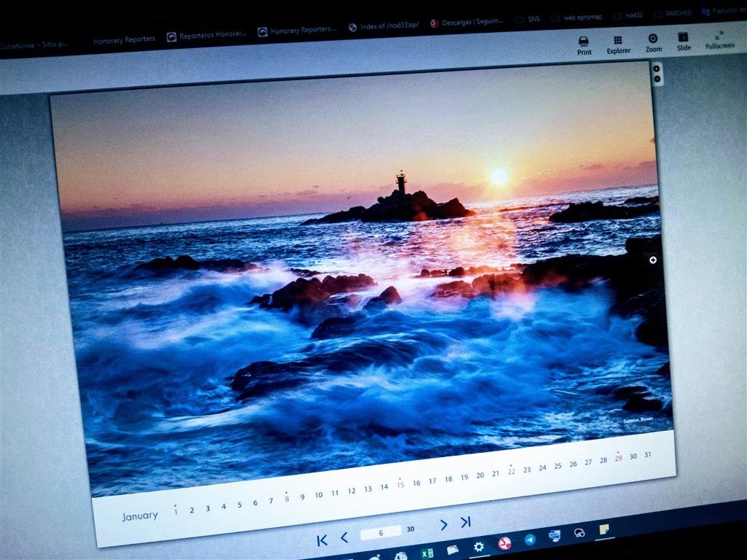This screenshot has width=747, height=560.
Task: Open the red circular app in the taskbar
Action: 504,542
